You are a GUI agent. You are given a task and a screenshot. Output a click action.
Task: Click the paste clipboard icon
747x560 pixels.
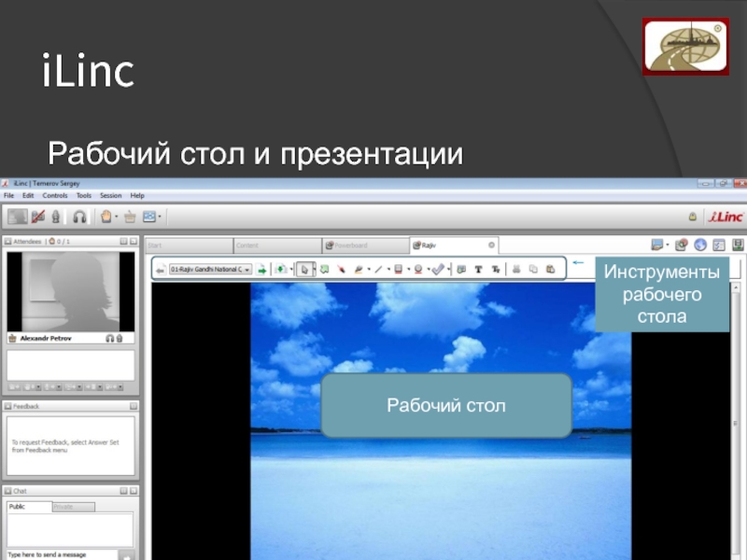click(551, 270)
